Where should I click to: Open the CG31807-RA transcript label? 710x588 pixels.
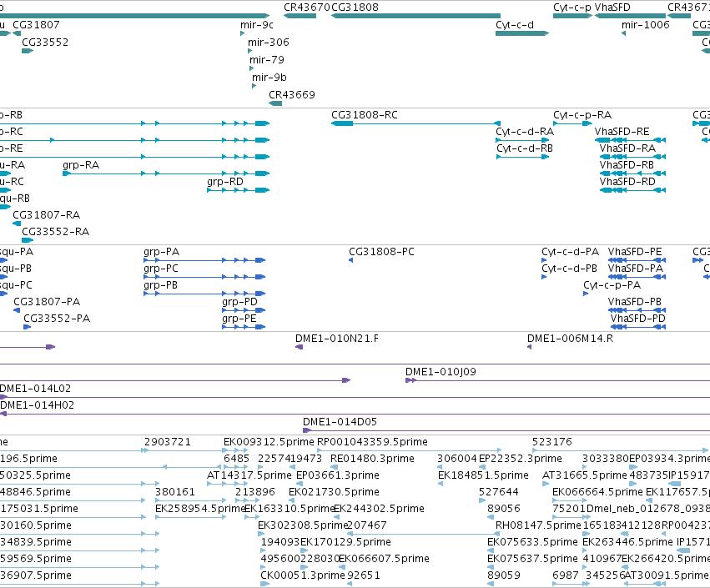point(46,215)
